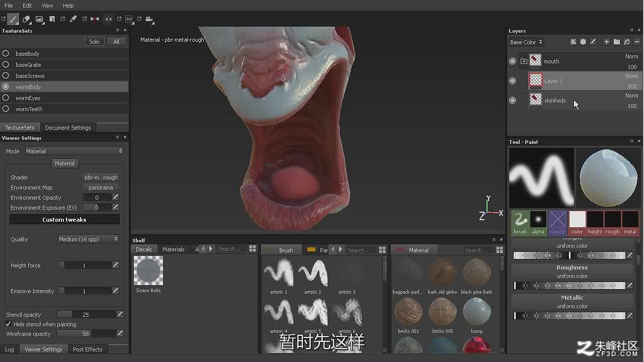Screen dimensions: 644x362
Task: Click the Solo button
Action: click(94, 42)
